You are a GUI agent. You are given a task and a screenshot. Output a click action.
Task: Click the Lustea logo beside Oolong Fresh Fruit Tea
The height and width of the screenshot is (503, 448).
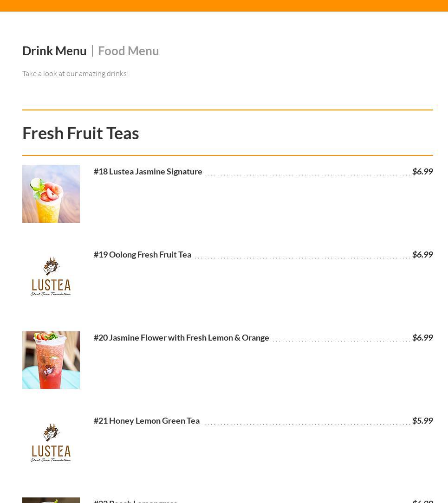(x=51, y=277)
